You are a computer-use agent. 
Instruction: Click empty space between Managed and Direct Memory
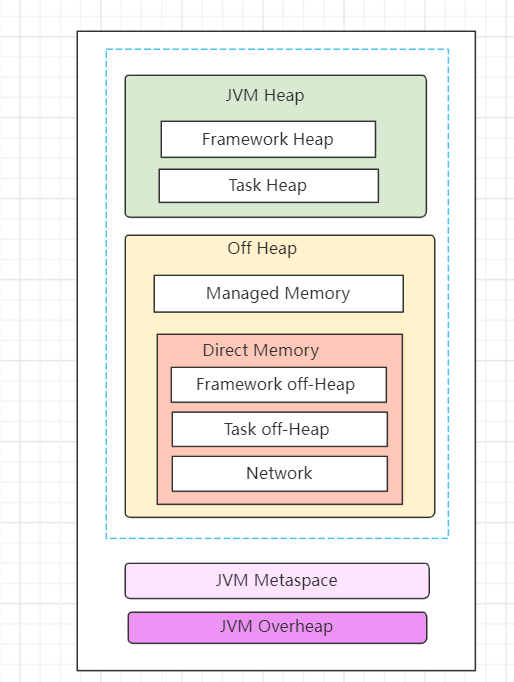[x=279, y=323]
